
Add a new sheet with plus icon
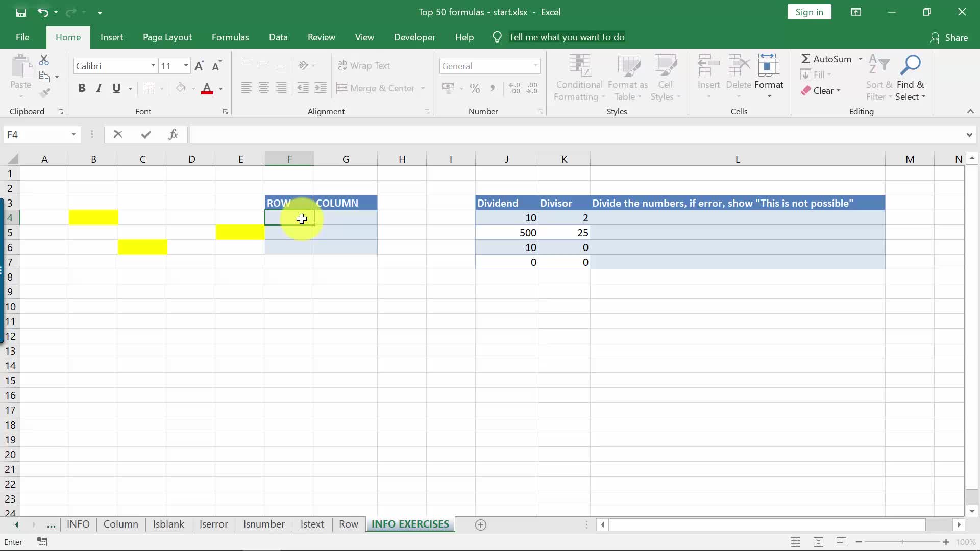point(480,524)
